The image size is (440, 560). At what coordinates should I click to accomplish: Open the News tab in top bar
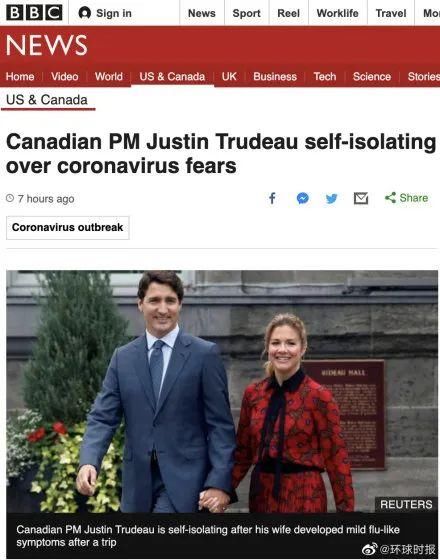pos(202,13)
